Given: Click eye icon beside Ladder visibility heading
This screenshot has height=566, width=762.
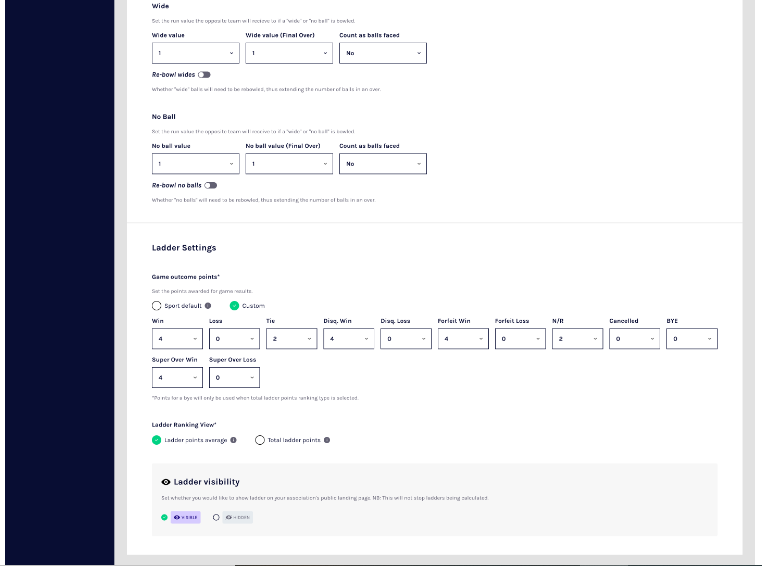Looking at the screenshot, I should (166, 482).
